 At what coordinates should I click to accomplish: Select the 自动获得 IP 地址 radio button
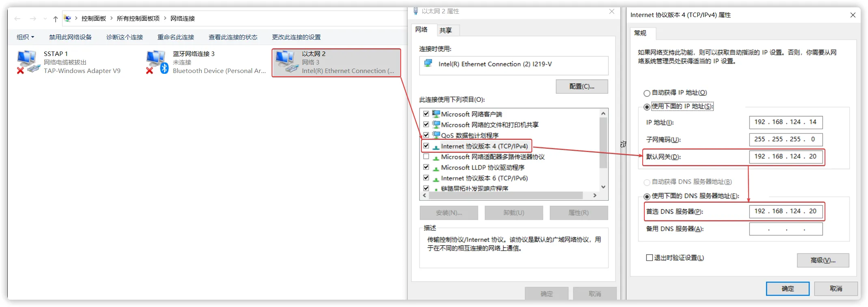pos(647,93)
